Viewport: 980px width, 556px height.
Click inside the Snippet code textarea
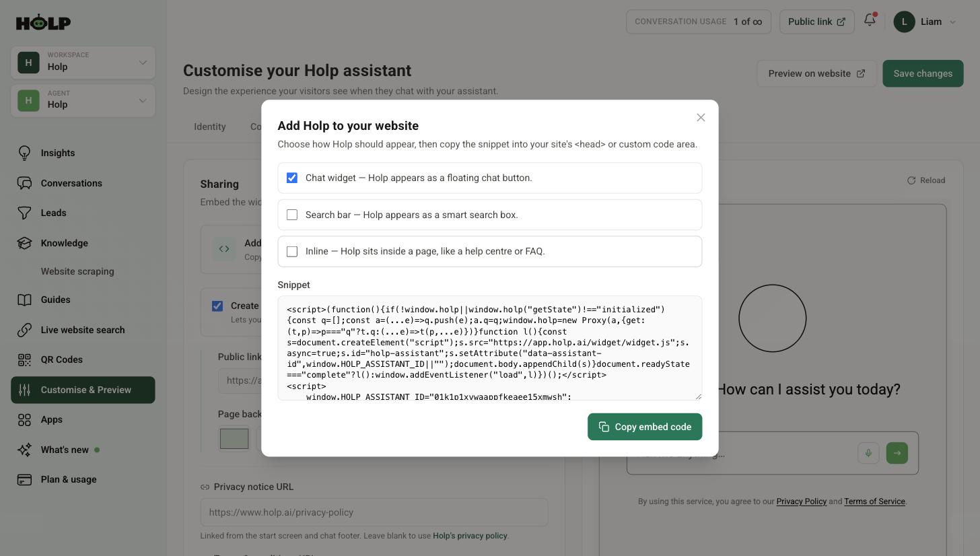pyautogui.click(x=490, y=348)
